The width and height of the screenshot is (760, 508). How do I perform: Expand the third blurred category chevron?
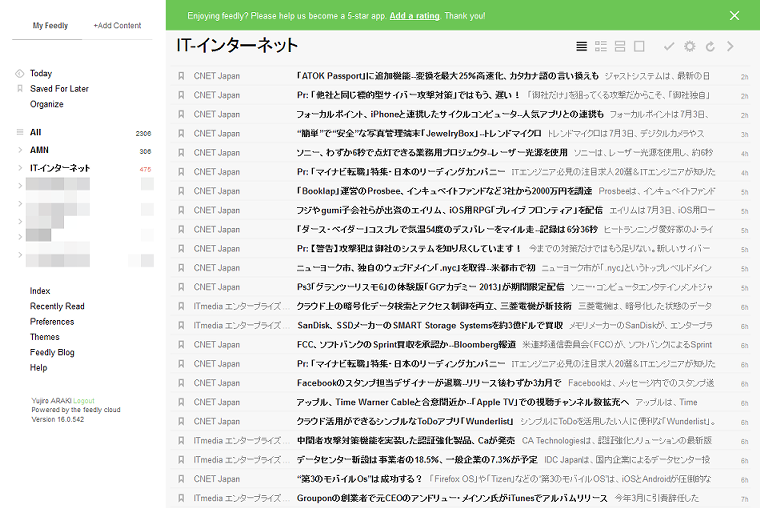[20, 222]
